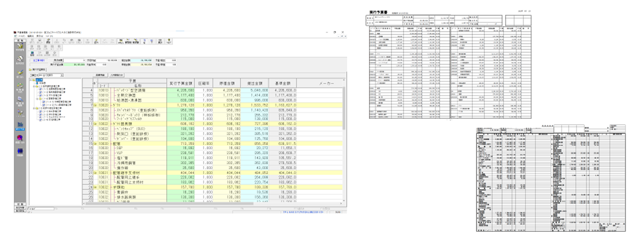Collapse the root folder in the tree panel
644x234 pixels.
(x=31, y=80)
